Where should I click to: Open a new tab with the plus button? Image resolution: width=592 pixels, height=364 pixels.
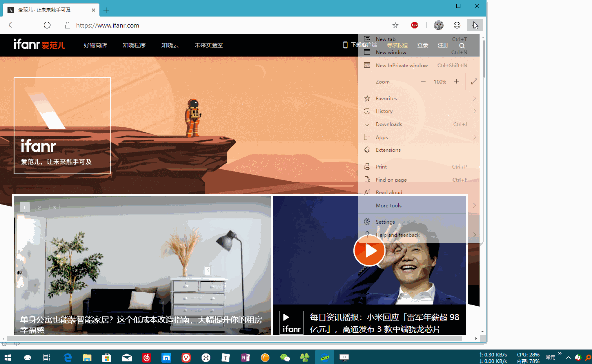pyautogui.click(x=106, y=10)
